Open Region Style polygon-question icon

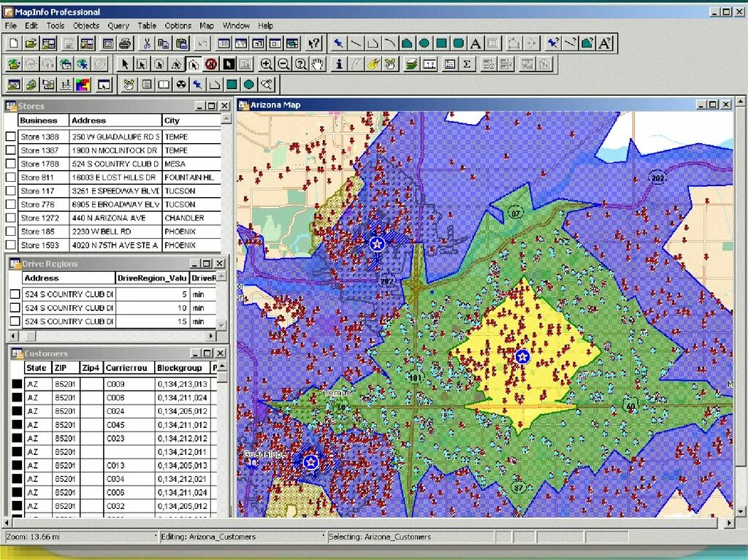pyautogui.click(x=587, y=44)
